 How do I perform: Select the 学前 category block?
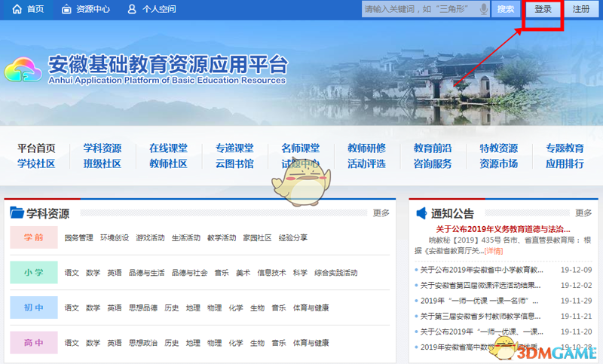click(34, 237)
